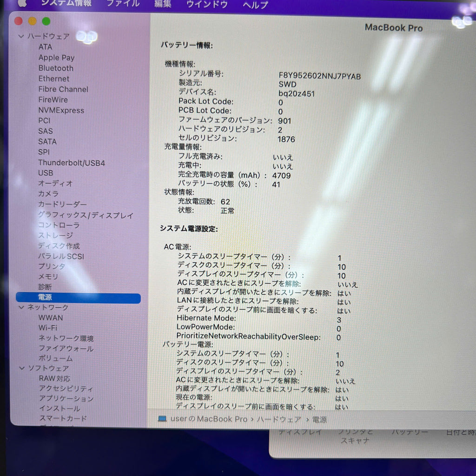The width and height of the screenshot is (476, 476).
Task: Select RAW対応 in the sidebar
Action: point(55,378)
